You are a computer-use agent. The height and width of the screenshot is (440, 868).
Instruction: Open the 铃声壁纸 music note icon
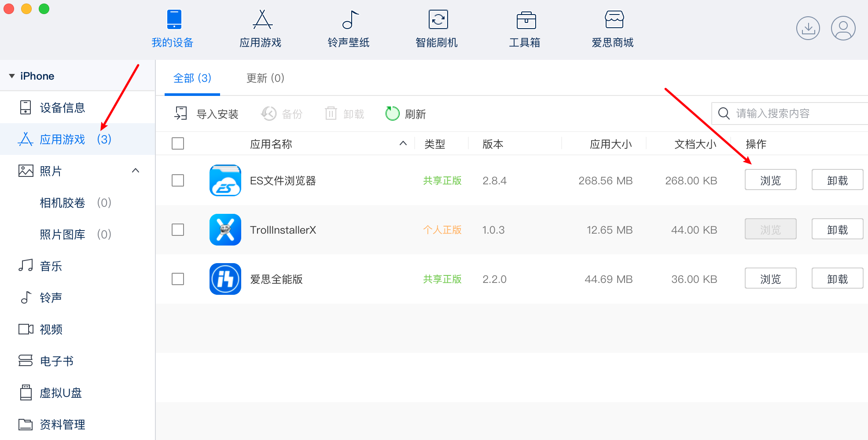[350, 19]
